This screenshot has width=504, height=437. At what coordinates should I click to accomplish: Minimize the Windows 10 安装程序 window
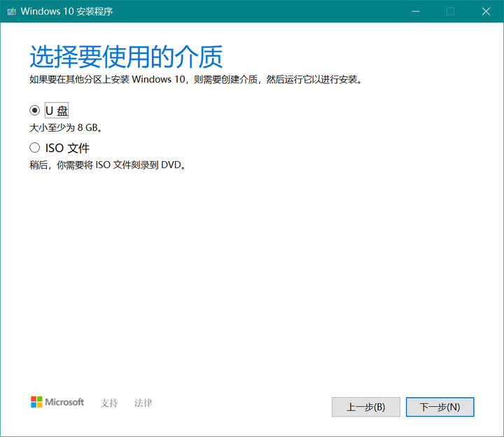point(416,11)
